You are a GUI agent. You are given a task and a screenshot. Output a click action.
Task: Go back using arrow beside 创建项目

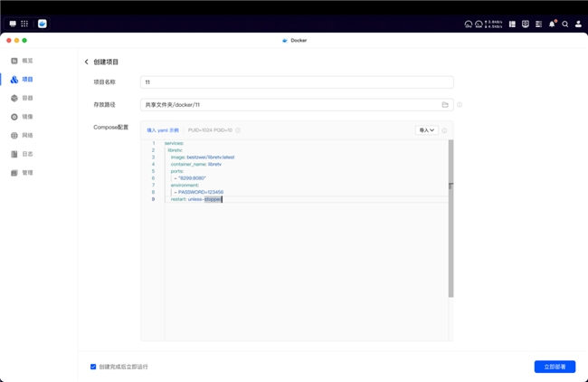tap(86, 62)
